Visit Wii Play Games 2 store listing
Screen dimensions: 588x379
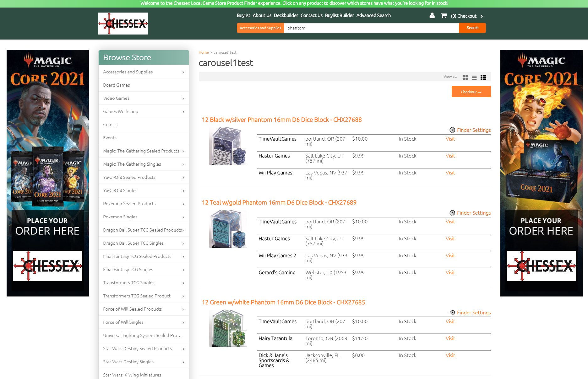[450, 255]
